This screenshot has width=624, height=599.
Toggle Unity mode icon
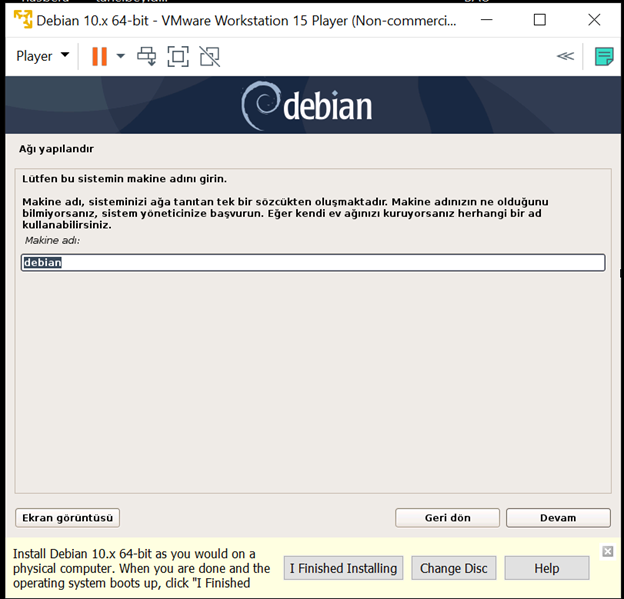pos(209,56)
